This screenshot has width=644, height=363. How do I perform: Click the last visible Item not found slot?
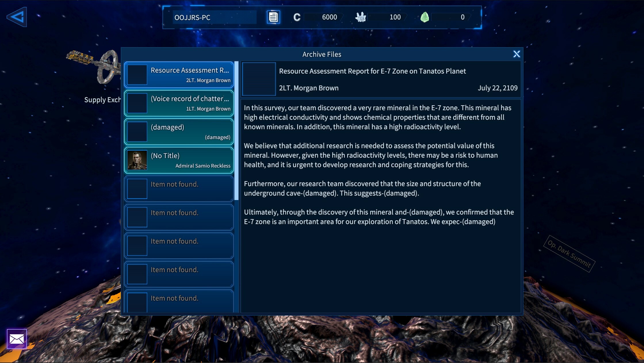179,301
